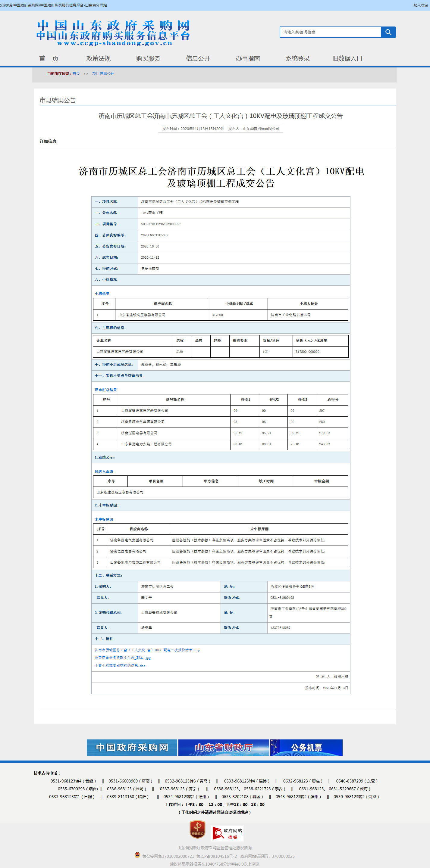Type in the keyword search field
430x868 pixels.
pyautogui.click(x=330, y=32)
